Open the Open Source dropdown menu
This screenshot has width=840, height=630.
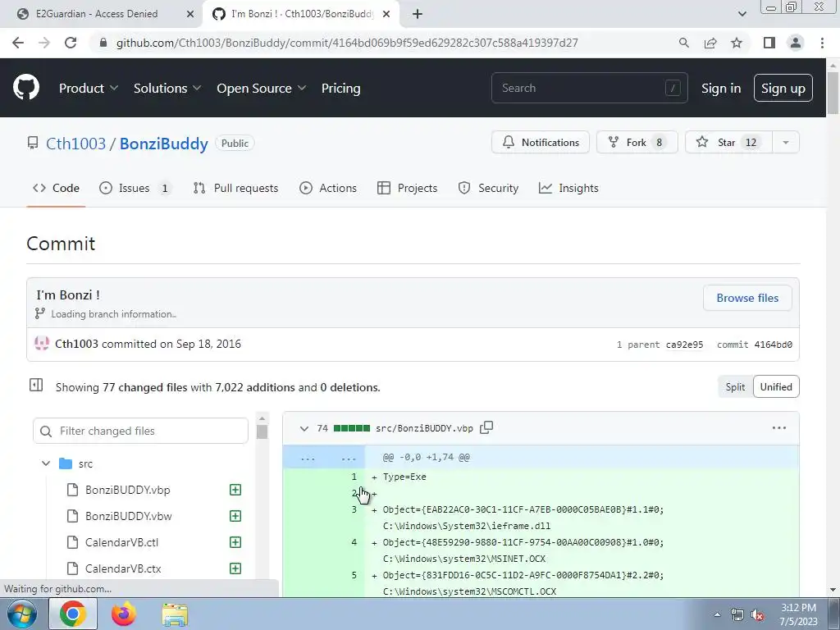262,88
